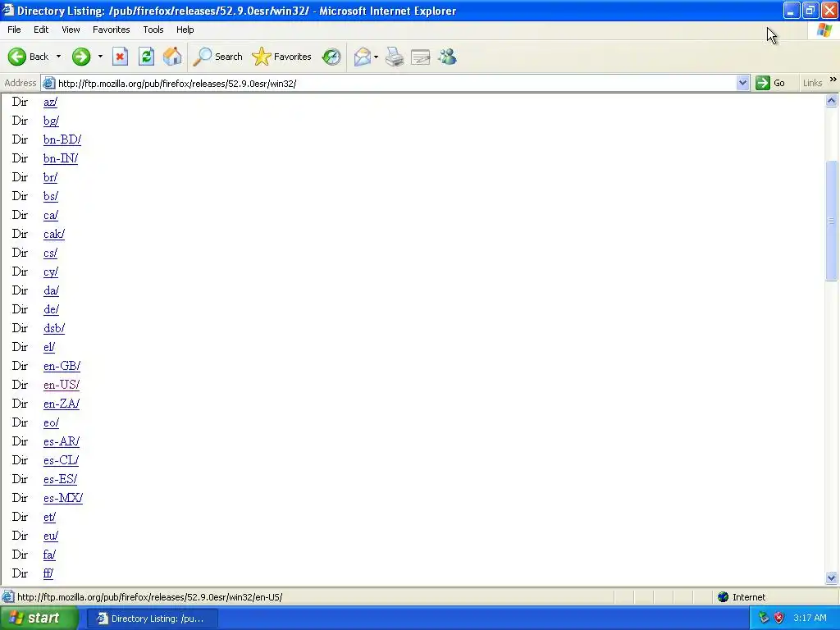Open the en-ZA/ directory link

[62, 404]
